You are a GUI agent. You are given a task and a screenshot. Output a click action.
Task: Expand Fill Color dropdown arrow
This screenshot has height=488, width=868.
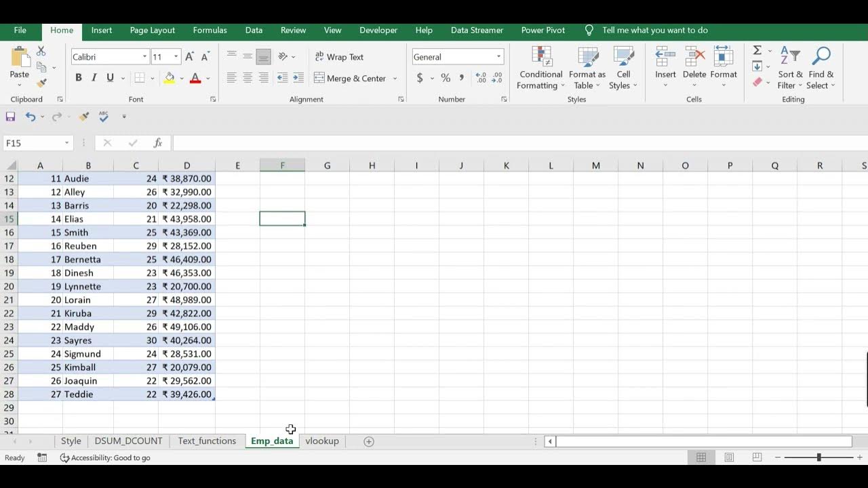[x=182, y=79]
